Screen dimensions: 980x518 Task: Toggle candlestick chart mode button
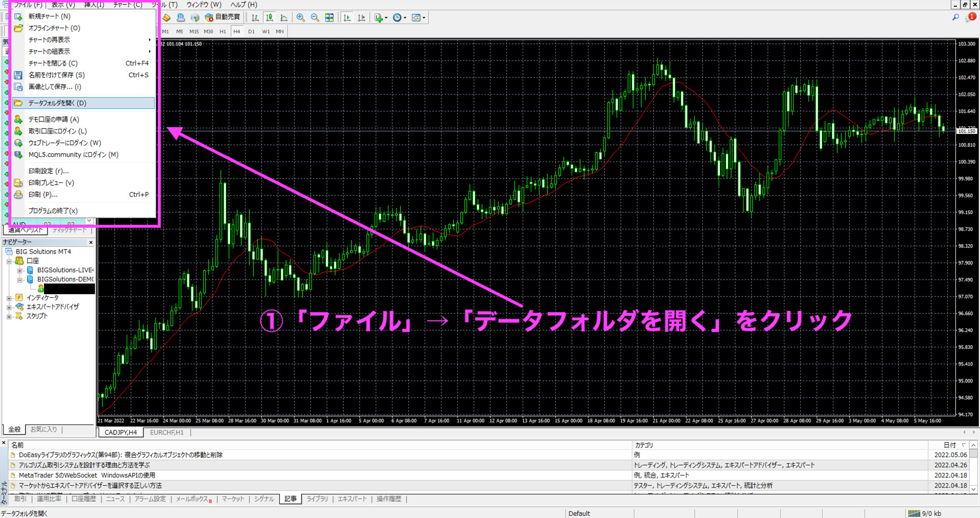[269, 17]
